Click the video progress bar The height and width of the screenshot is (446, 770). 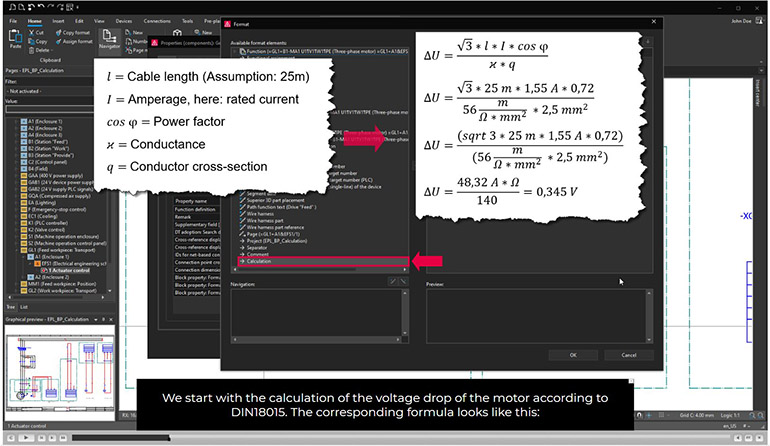pos(300,437)
